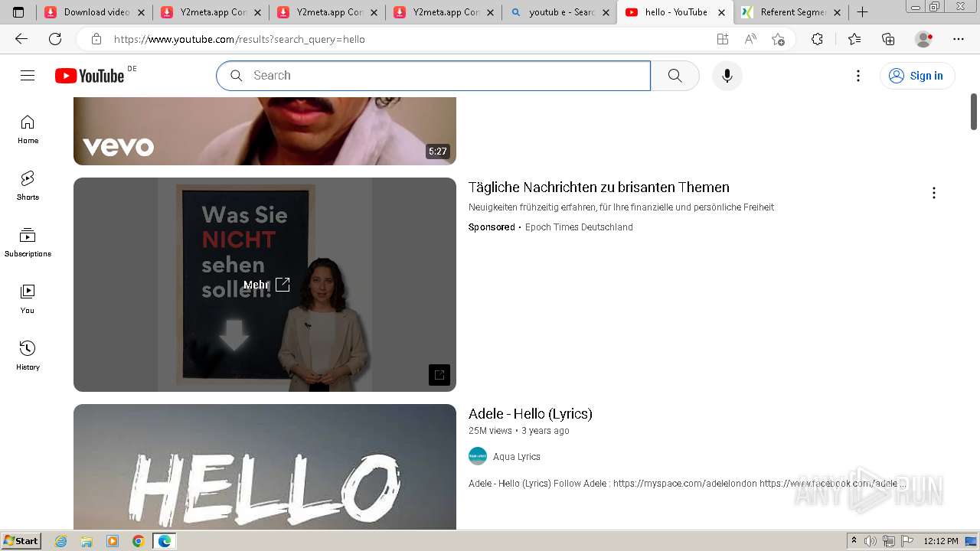Open the volume control in tray
This screenshot has width=980, height=551.
point(871,541)
